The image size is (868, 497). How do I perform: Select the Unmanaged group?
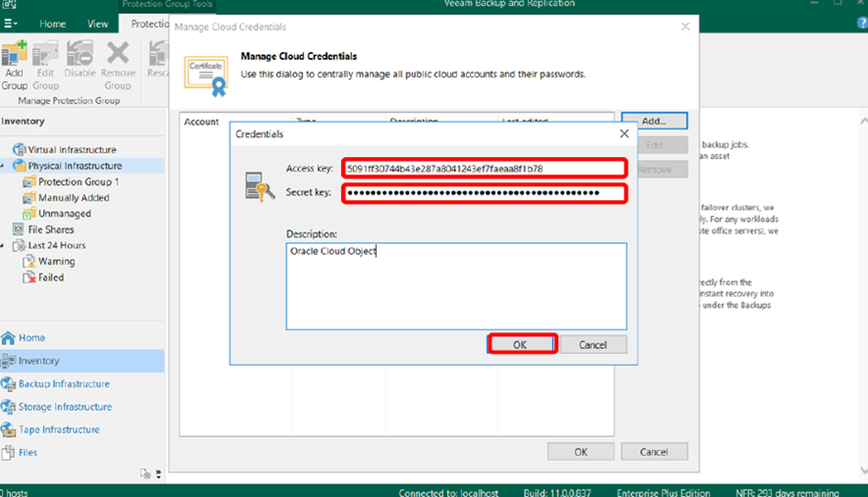click(x=64, y=214)
